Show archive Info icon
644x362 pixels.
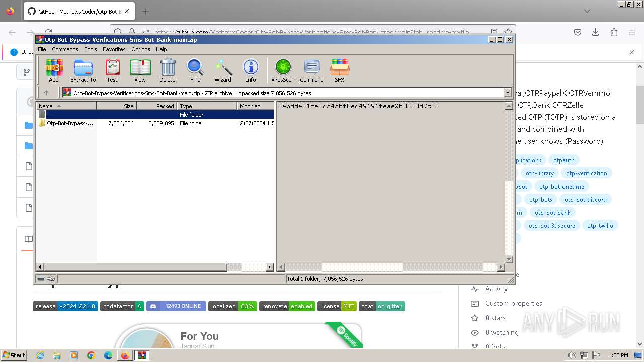coord(251,70)
